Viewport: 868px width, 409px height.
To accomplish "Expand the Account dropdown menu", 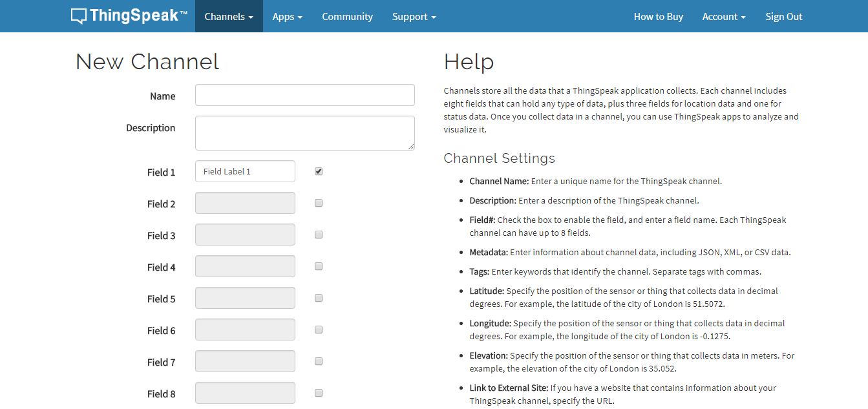I will tap(724, 17).
